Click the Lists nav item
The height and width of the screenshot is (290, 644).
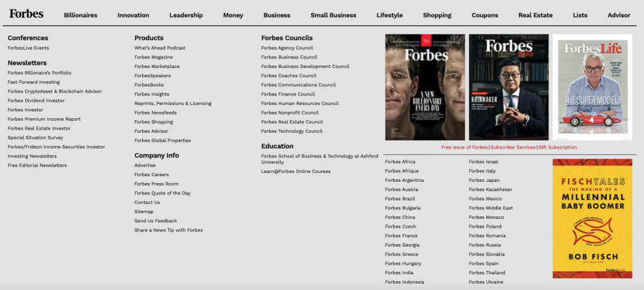click(x=580, y=15)
